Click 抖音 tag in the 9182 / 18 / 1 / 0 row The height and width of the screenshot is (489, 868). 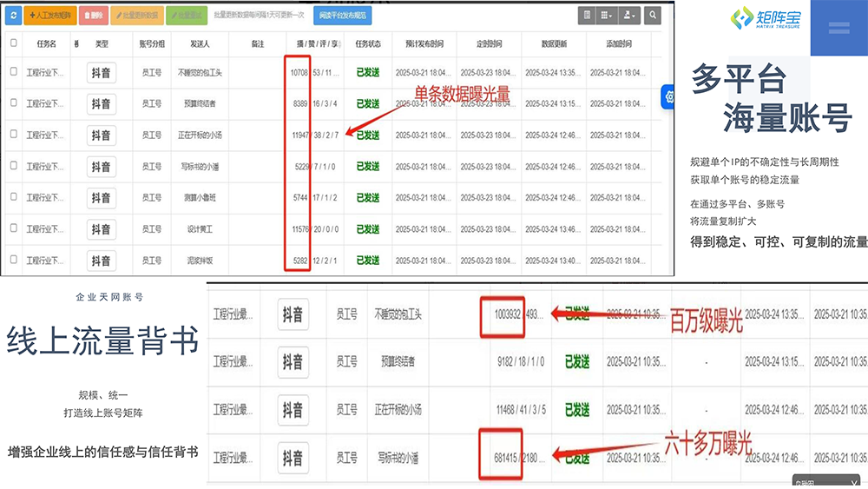click(293, 362)
